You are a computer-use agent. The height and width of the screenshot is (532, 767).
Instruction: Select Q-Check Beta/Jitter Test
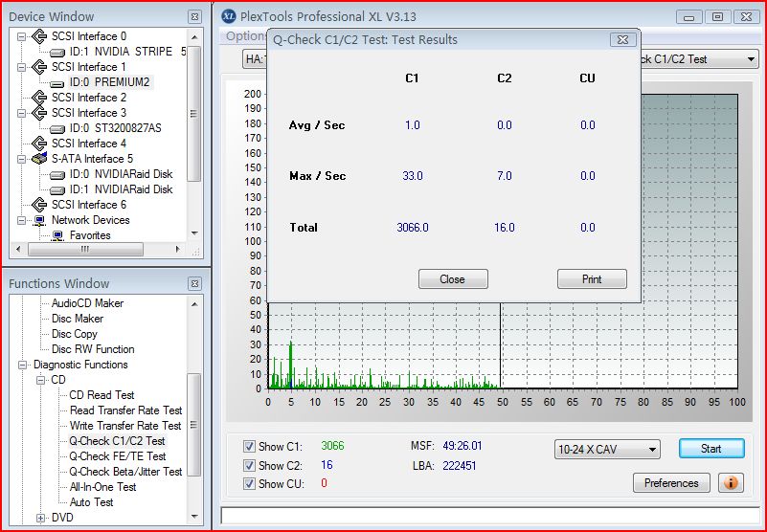(125, 472)
